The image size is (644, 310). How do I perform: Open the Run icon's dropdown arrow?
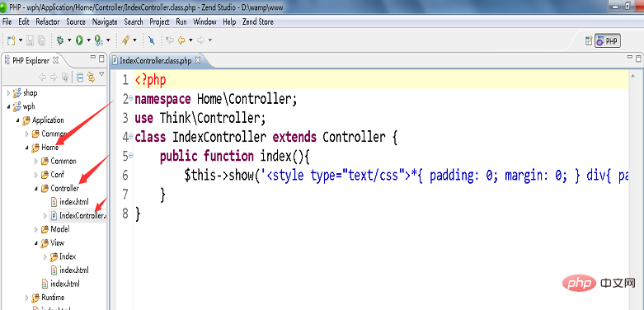88,40
